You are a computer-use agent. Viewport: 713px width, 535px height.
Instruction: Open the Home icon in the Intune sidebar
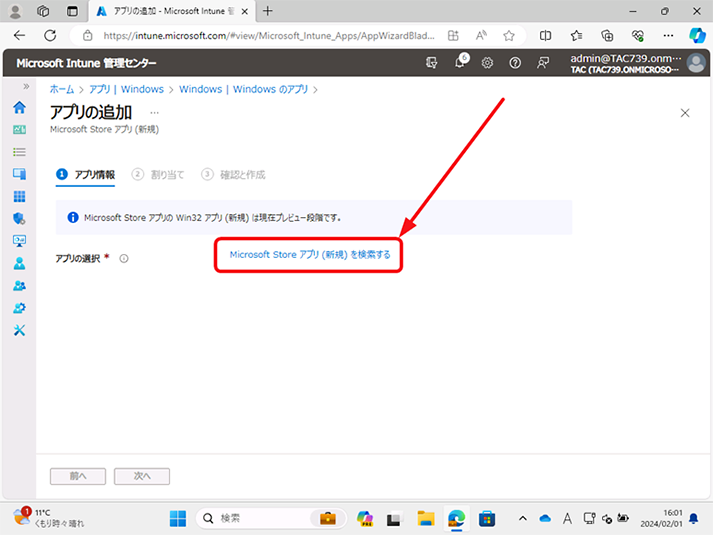[x=19, y=107]
